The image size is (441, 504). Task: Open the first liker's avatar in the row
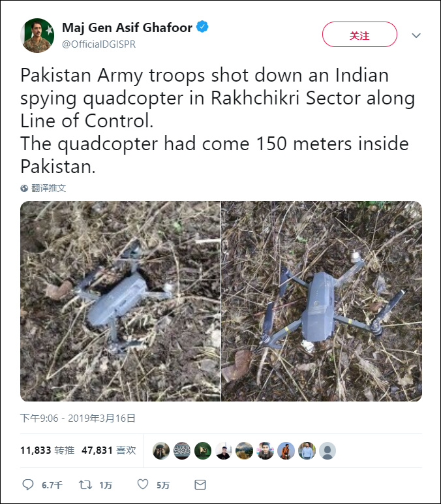pyautogui.click(x=161, y=450)
